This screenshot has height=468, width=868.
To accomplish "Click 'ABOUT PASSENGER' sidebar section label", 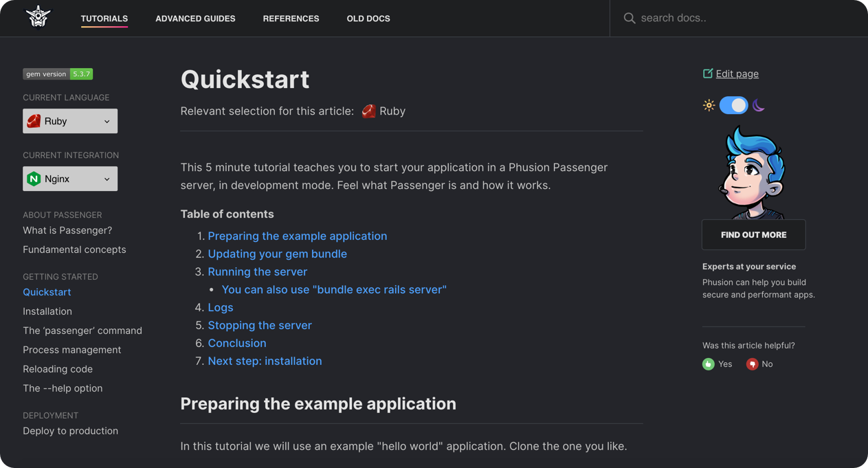I will click(x=62, y=215).
